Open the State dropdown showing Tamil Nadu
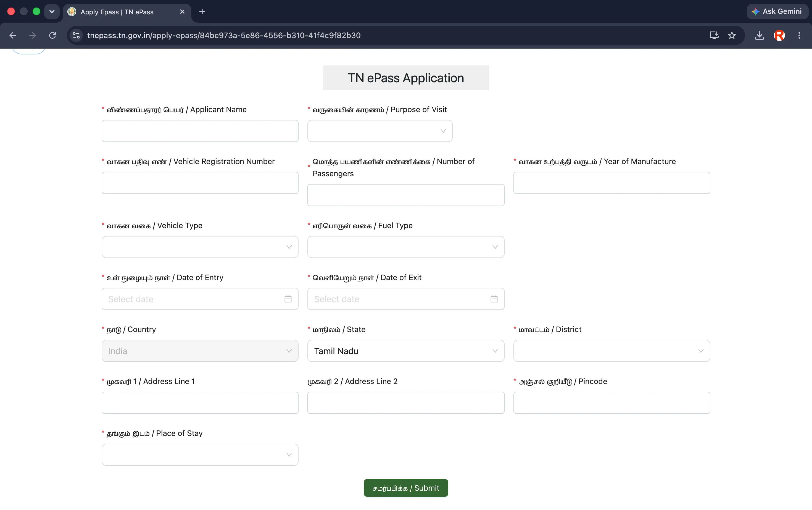812x510 pixels. (406, 351)
